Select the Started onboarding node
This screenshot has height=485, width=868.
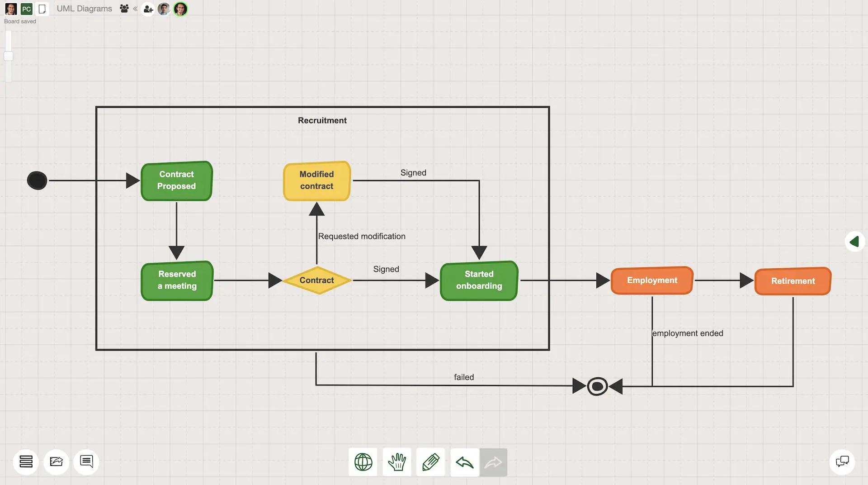coord(479,281)
